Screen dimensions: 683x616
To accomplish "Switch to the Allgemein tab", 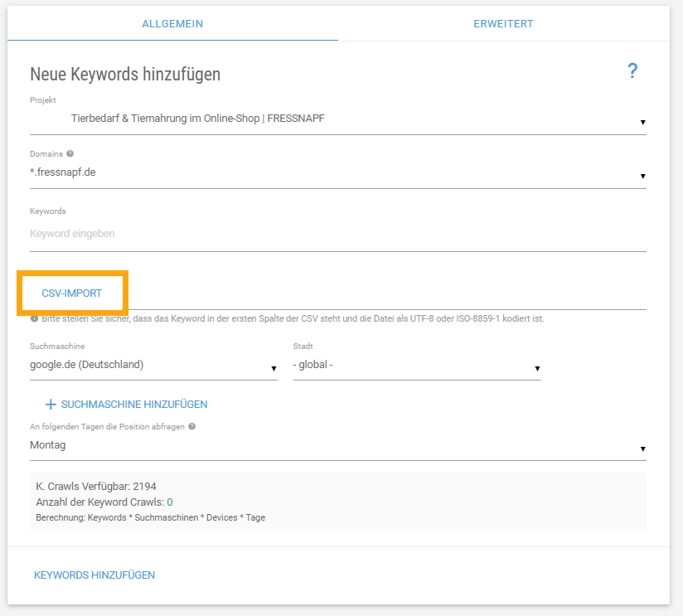I will tap(172, 23).
